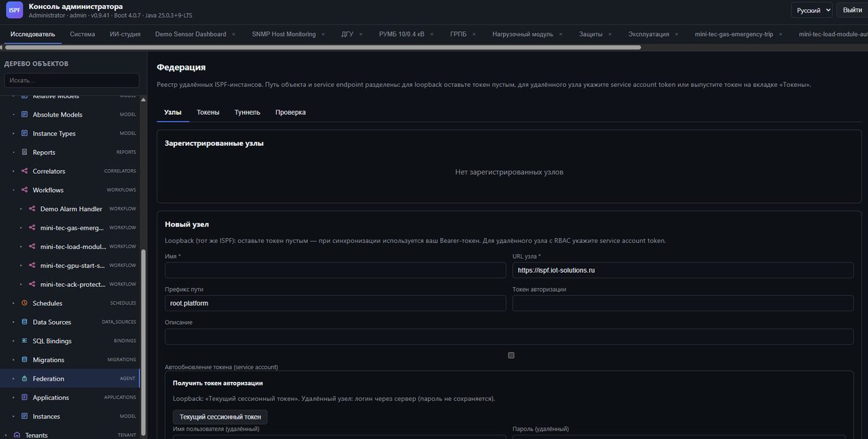Expand the Data Sources tree node

14,322
